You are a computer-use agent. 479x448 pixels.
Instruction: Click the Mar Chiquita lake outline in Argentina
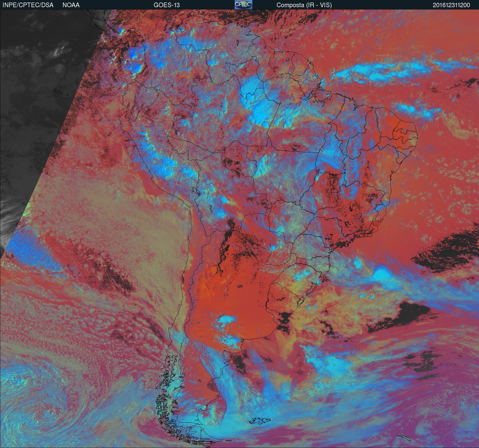240,287
